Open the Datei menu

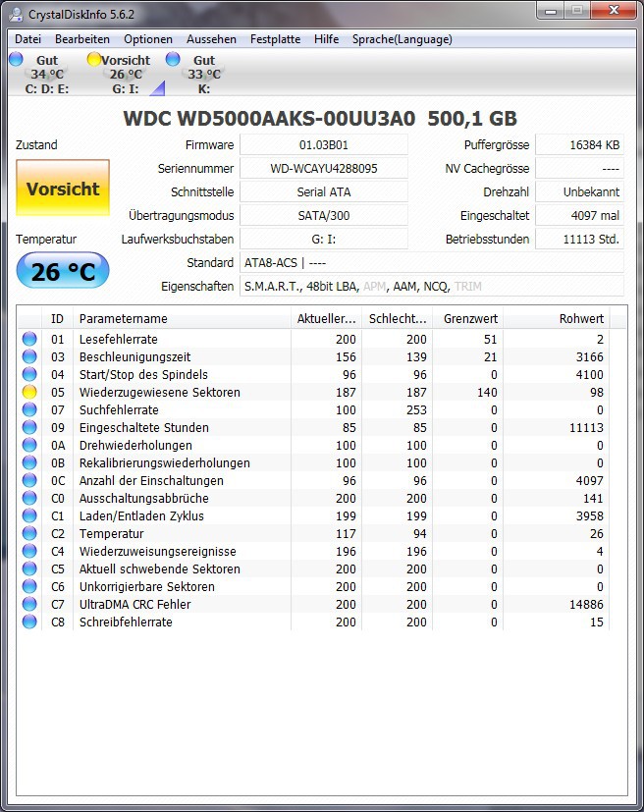[27, 39]
